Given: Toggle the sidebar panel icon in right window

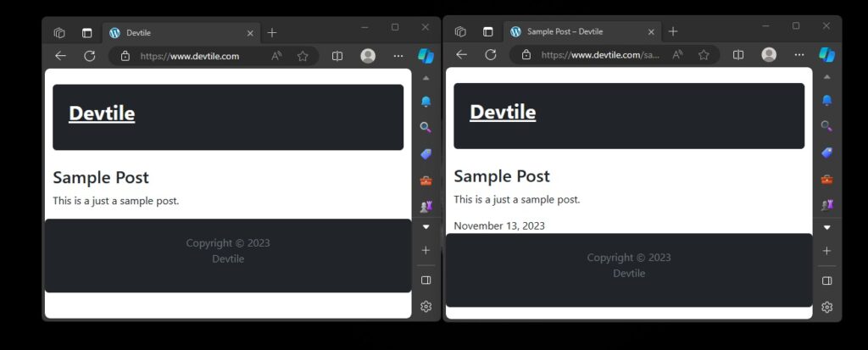Looking at the screenshot, I should click(x=826, y=281).
